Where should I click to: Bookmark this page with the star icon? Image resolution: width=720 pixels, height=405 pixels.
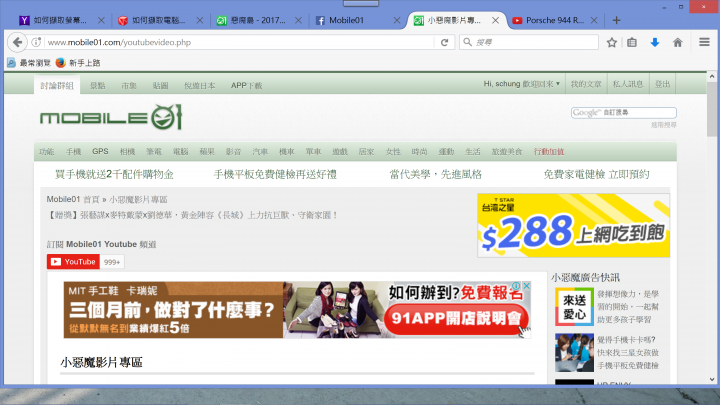pos(612,42)
